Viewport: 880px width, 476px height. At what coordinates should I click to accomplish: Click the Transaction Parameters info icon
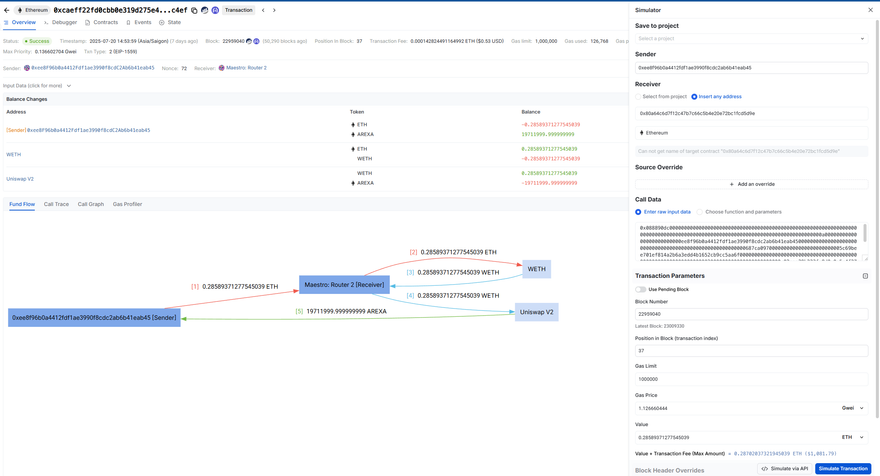click(x=865, y=276)
